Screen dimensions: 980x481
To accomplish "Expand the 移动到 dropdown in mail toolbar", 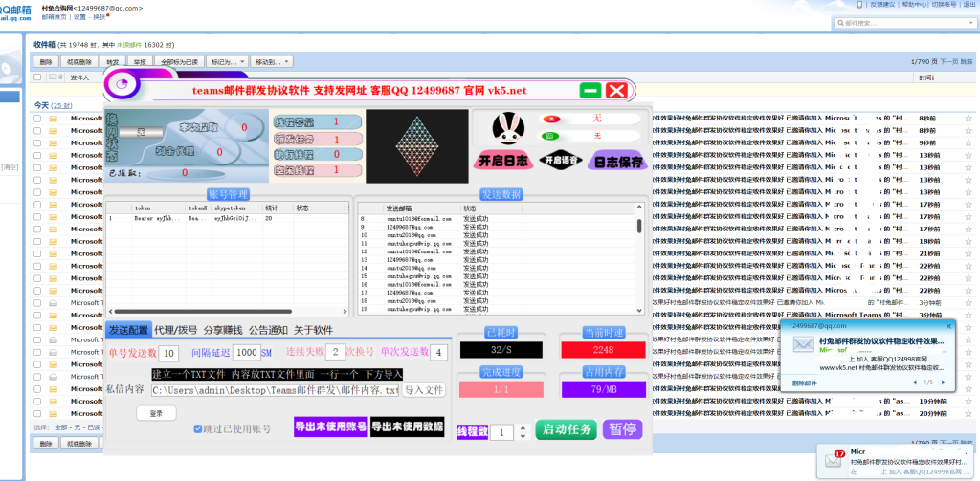I will coord(274,61).
